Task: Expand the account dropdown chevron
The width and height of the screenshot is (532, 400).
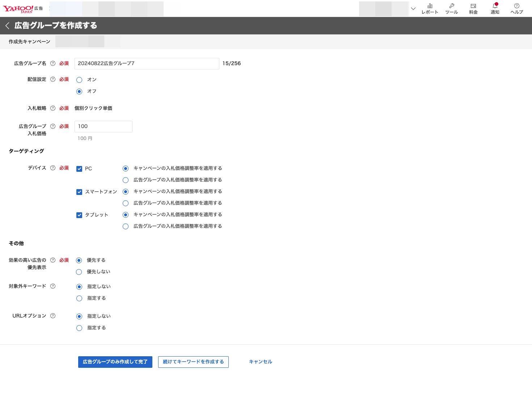Action: tap(413, 9)
